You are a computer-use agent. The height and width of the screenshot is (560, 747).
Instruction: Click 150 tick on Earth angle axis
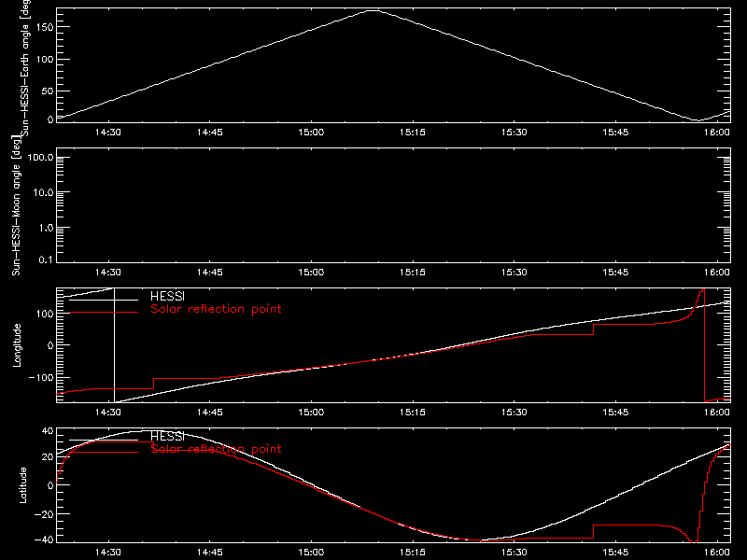pyautogui.click(x=44, y=27)
